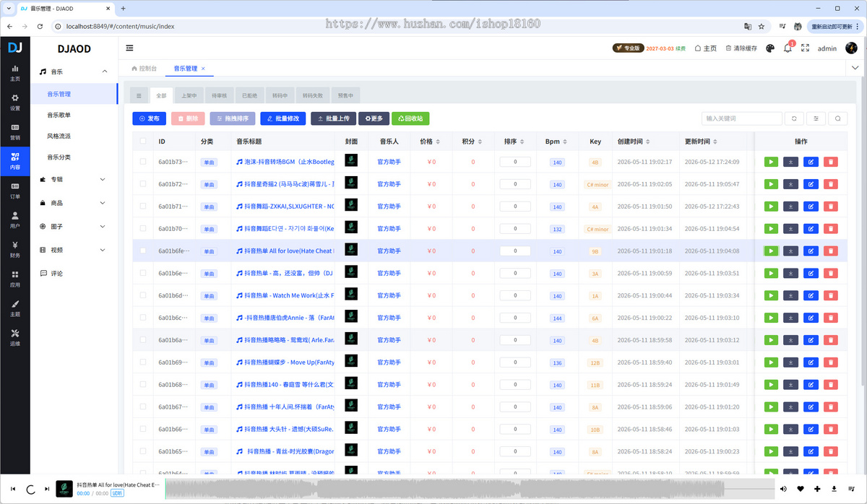Tick the checkbox for 抖音热播蝴蝶步 row
867x504 pixels.
tap(143, 362)
